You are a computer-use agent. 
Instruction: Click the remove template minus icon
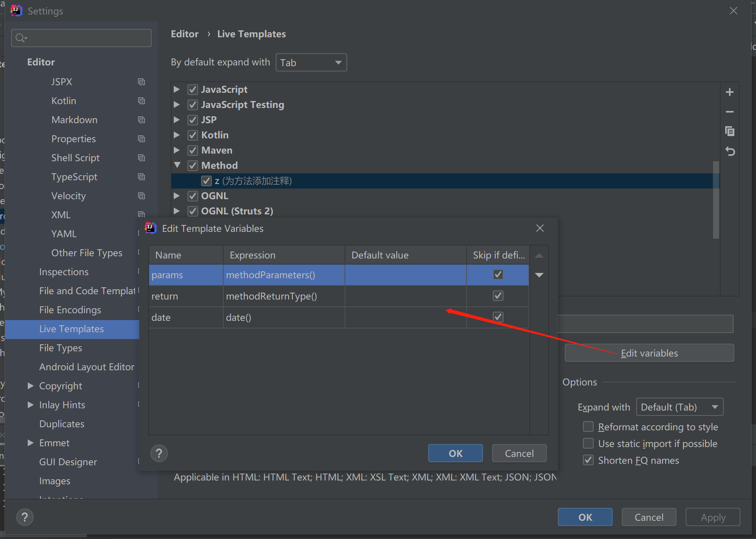click(x=729, y=112)
